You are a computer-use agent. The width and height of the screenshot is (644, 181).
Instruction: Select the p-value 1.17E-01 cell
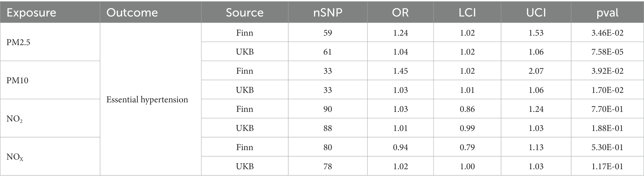607,166
